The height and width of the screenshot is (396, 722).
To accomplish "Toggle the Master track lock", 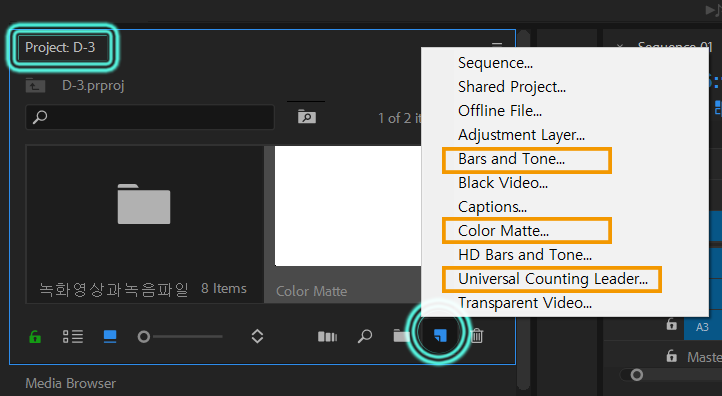I will 671,356.
